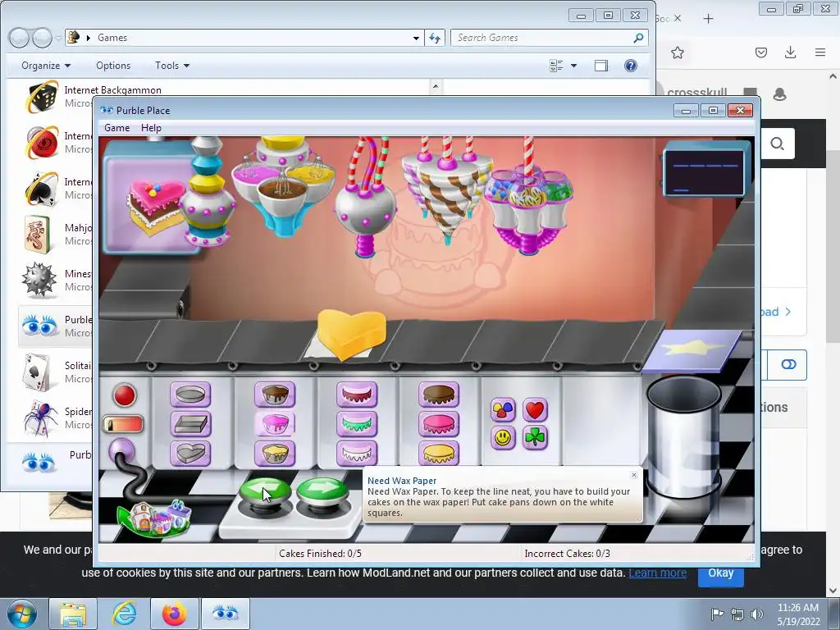Dismiss the Need Wax Paper tip
Viewport: 840px width, 630px height.
pyautogui.click(x=634, y=475)
